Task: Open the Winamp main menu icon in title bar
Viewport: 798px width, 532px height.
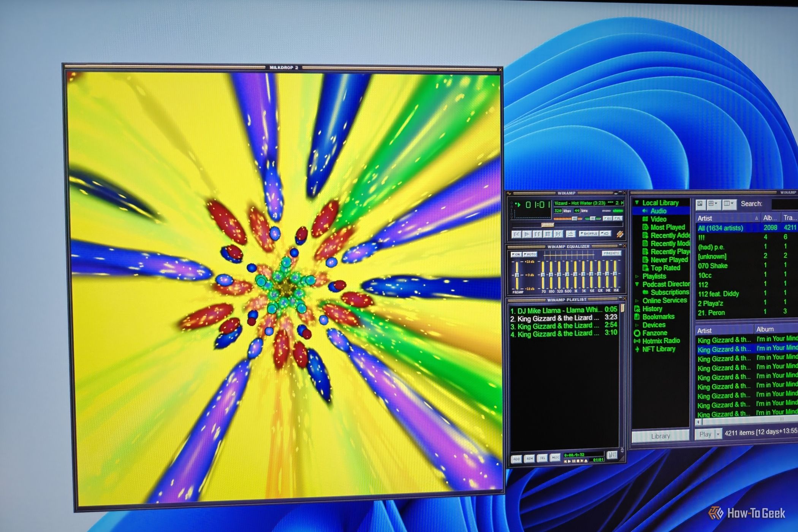Action: pyautogui.click(x=509, y=193)
